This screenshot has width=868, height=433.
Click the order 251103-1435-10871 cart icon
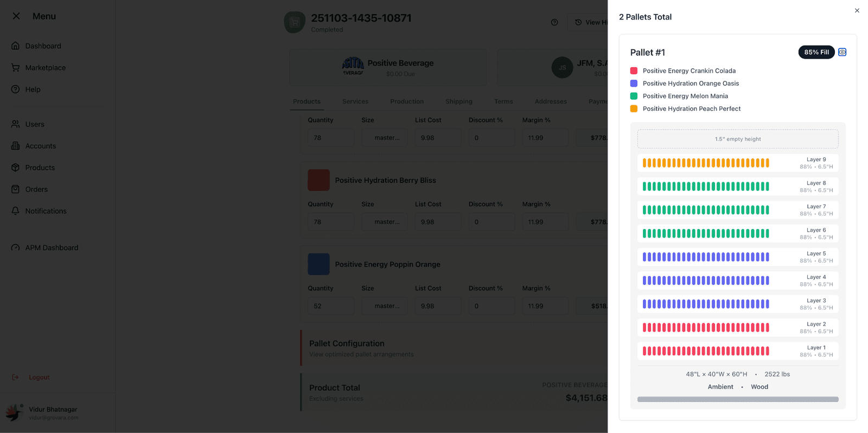(295, 22)
